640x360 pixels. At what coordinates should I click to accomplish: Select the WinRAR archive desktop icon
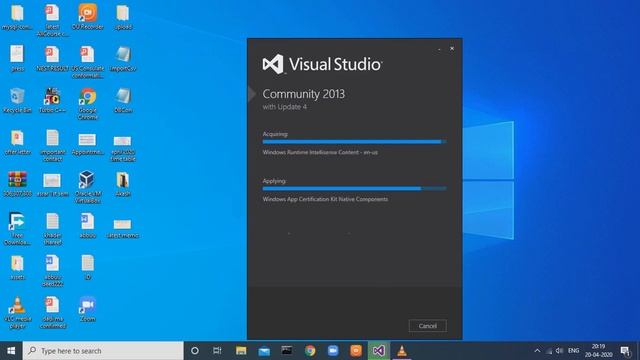click(x=17, y=184)
